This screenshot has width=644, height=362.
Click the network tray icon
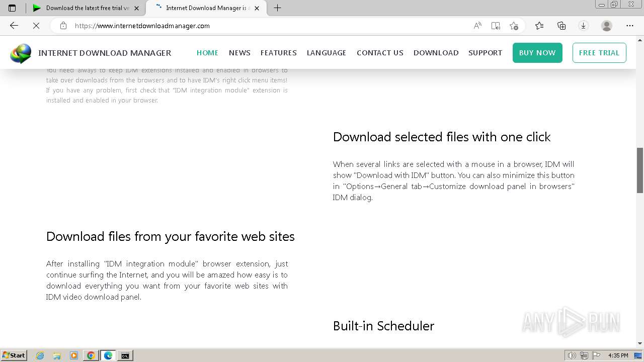(584, 355)
